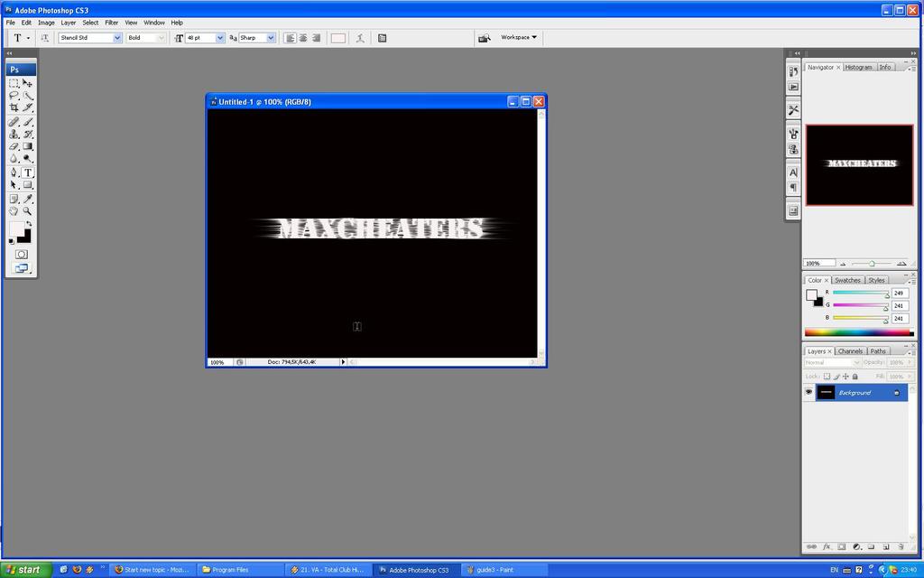Select the Crop tool

tap(14, 107)
